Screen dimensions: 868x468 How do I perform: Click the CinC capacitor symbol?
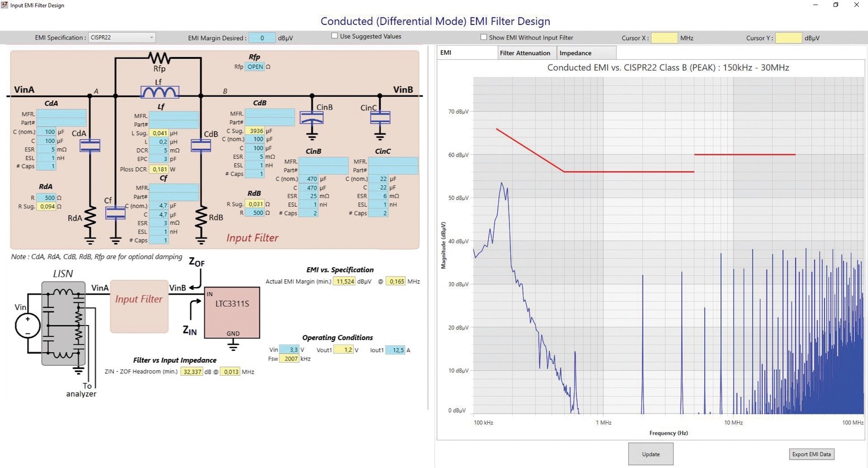pos(380,118)
